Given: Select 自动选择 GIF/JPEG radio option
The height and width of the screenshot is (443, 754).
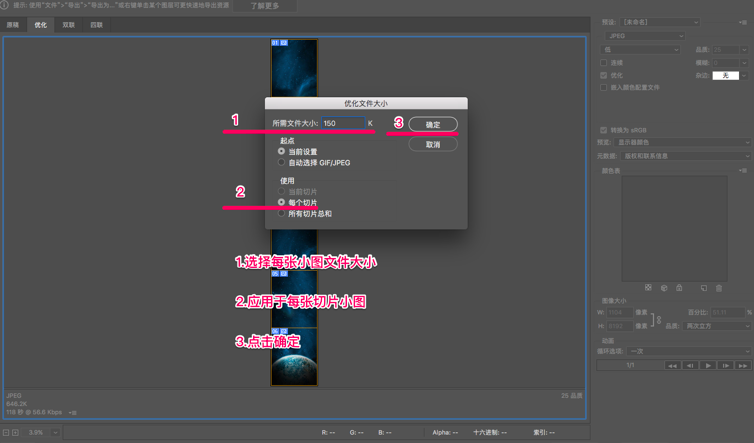Looking at the screenshot, I should 282,162.
